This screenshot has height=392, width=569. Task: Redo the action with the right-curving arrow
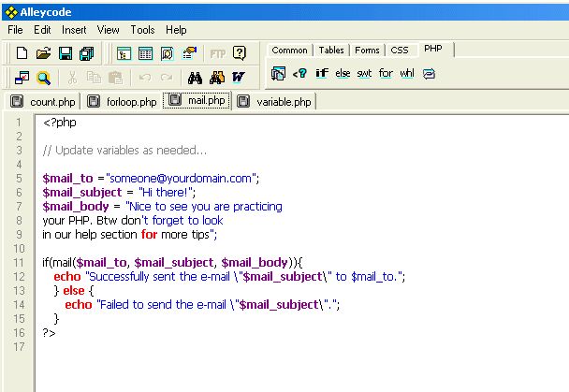(167, 78)
